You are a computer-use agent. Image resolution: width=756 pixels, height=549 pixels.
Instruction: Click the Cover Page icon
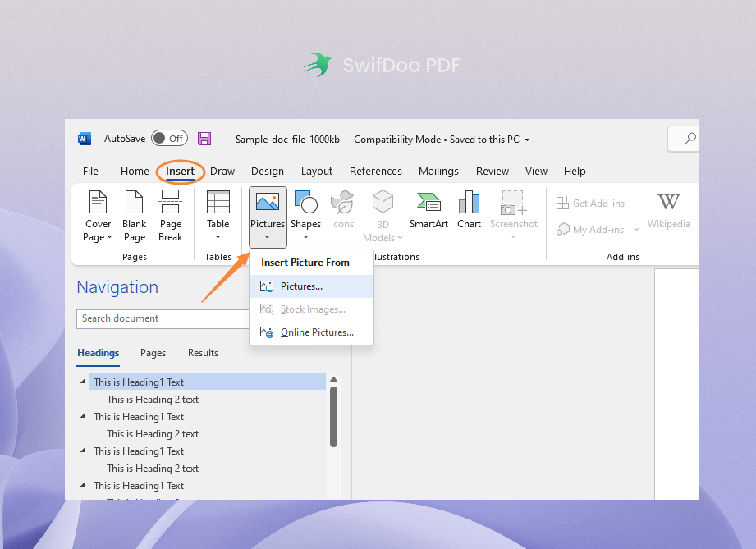coord(98,202)
